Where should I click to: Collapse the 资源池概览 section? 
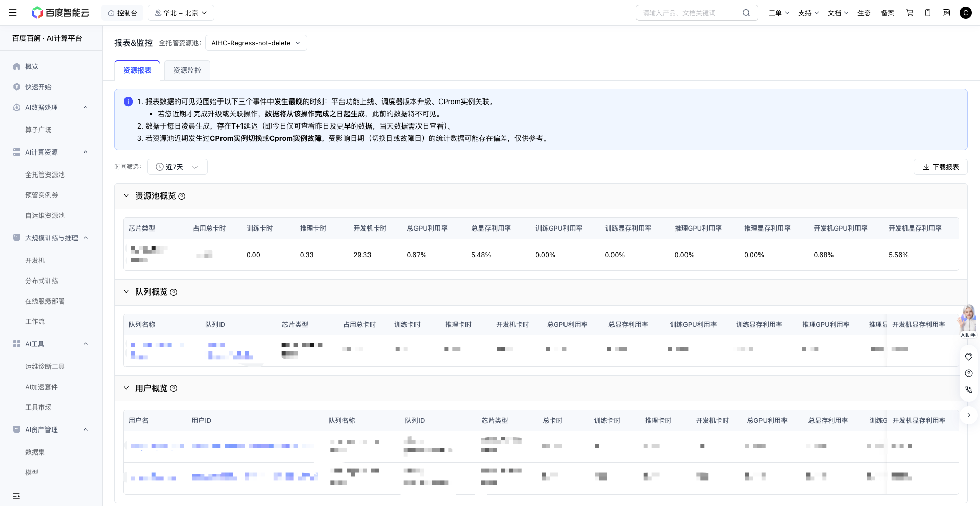[x=126, y=196]
